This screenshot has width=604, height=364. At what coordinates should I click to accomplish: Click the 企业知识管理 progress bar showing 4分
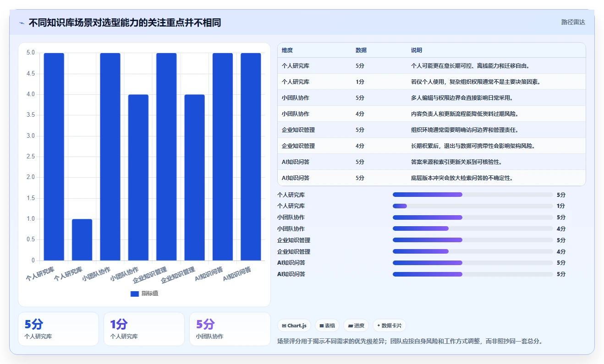coord(473,251)
